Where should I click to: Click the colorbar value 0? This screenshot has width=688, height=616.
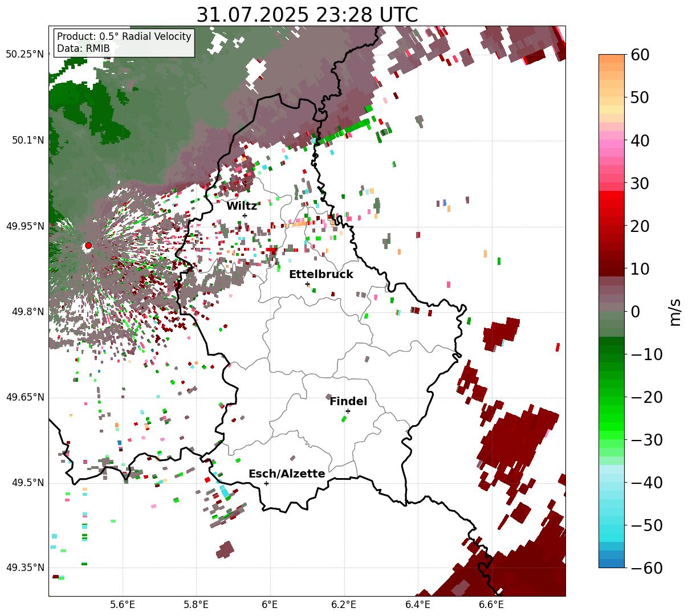635,312
